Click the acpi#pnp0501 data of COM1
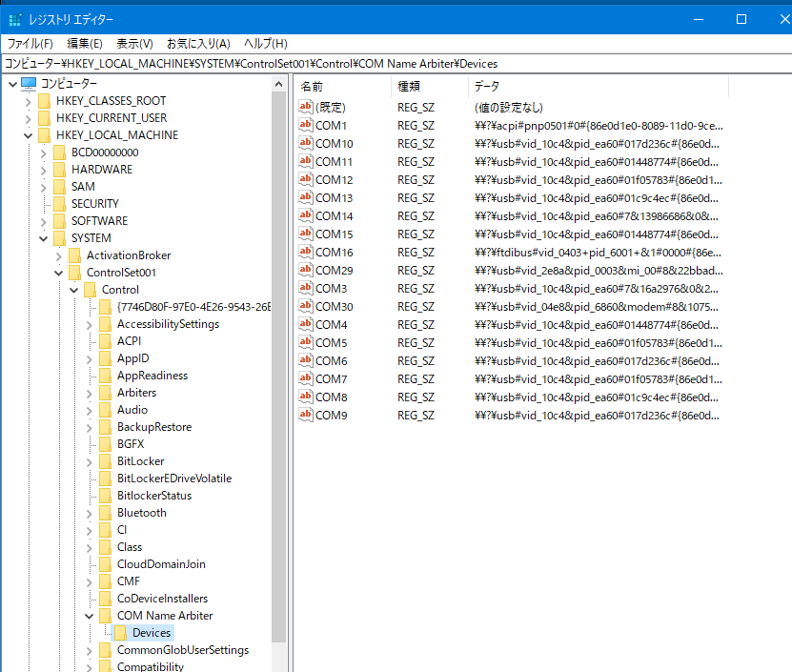This screenshot has width=792, height=672. [x=599, y=125]
